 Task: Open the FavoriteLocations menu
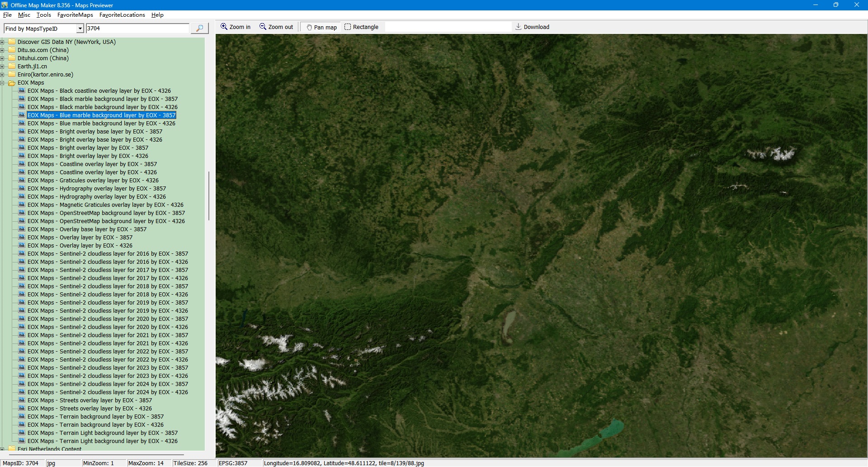click(x=122, y=15)
